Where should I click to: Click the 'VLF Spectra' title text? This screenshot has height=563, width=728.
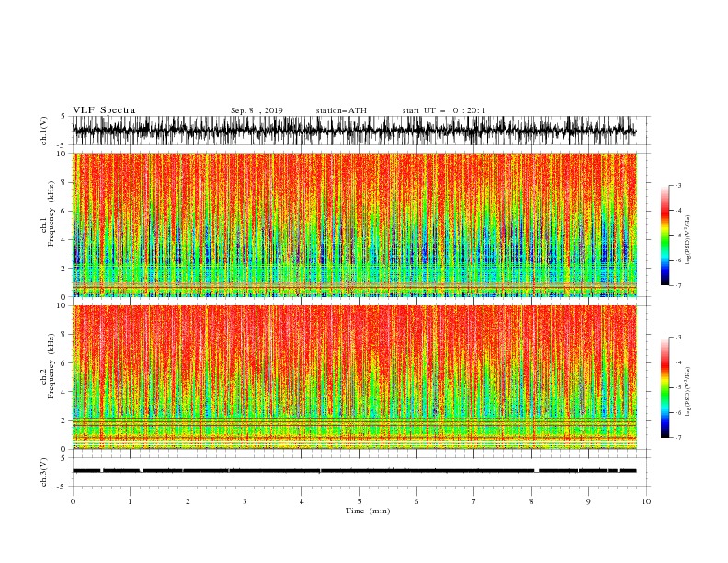[x=104, y=110]
